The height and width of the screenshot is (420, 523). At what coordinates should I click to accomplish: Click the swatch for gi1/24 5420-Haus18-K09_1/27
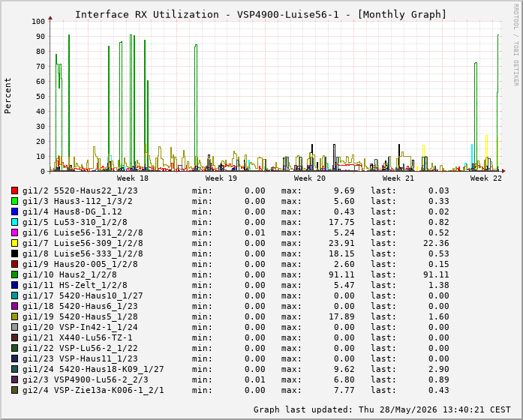coord(14,369)
